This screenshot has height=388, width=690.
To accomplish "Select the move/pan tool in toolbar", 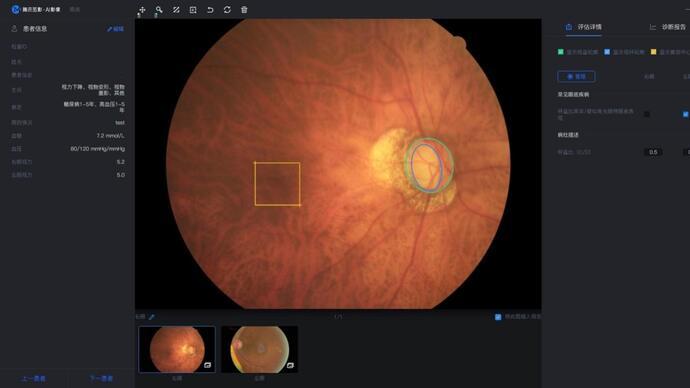I will point(142,10).
